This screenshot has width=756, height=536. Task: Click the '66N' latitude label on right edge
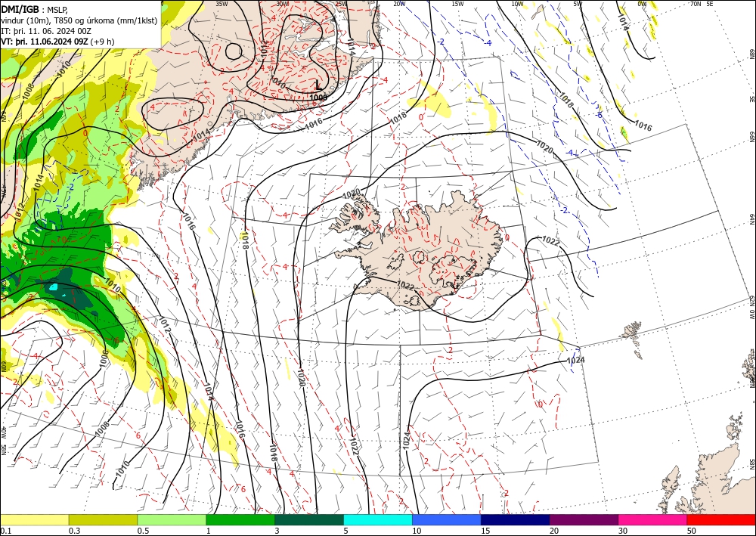751,138
